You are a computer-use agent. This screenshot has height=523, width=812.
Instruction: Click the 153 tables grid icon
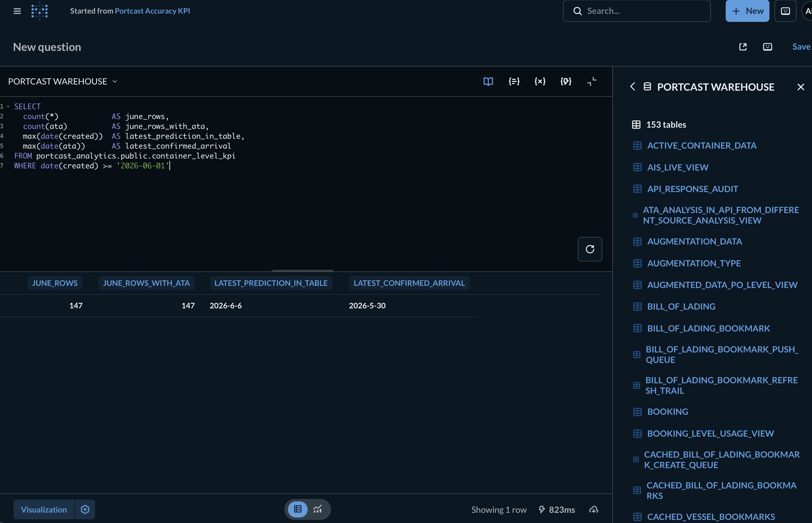click(636, 125)
